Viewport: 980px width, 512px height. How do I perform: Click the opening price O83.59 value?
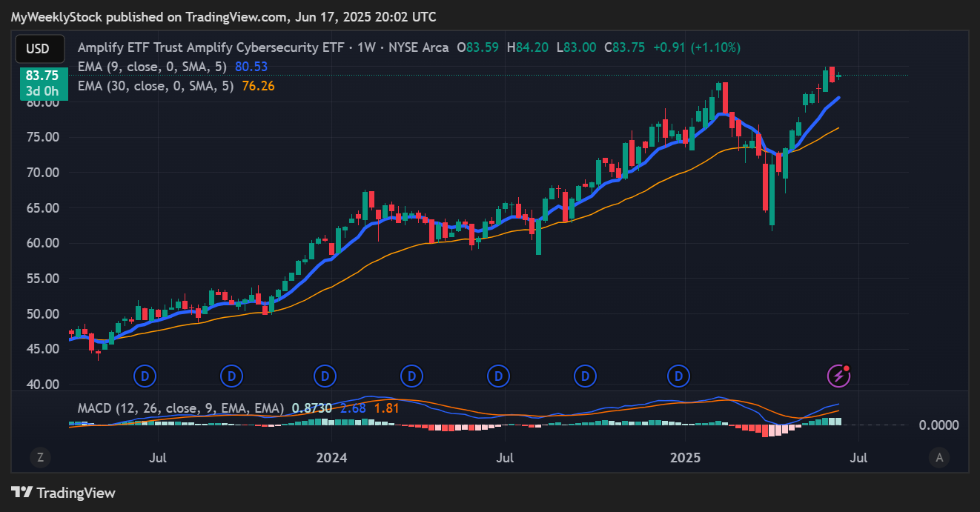pyautogui.click(x=478, y=47)
